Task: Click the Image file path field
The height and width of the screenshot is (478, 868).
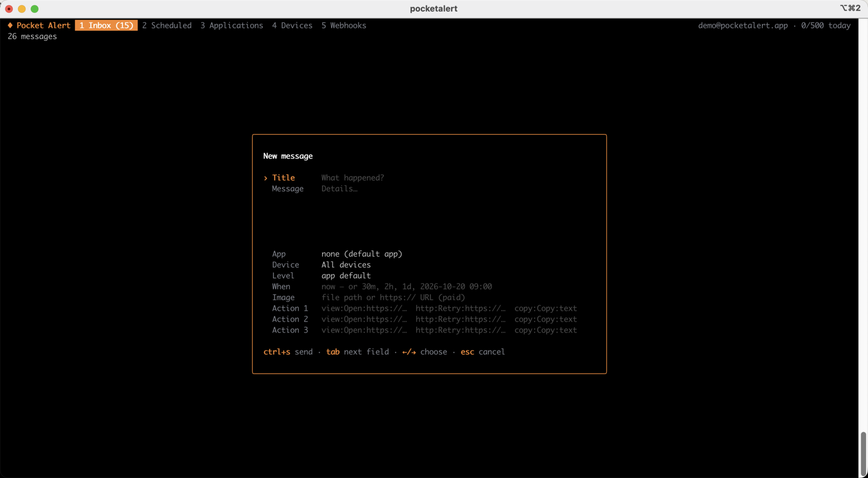Action: pos(393,298)
